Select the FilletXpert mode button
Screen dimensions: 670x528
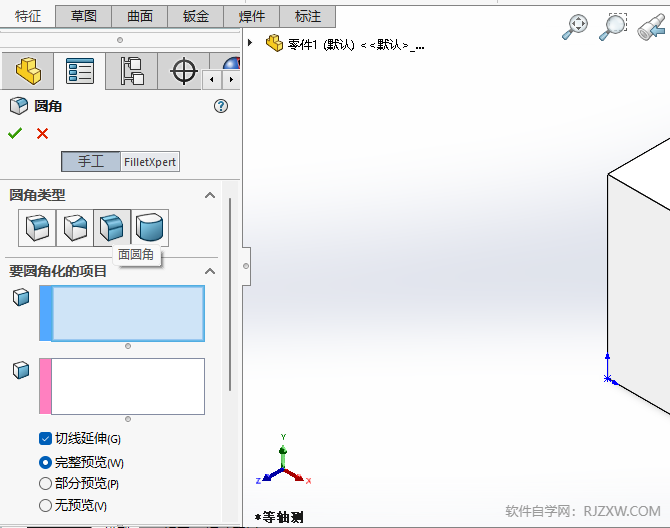pyautogui.click(x=150, y=161)
